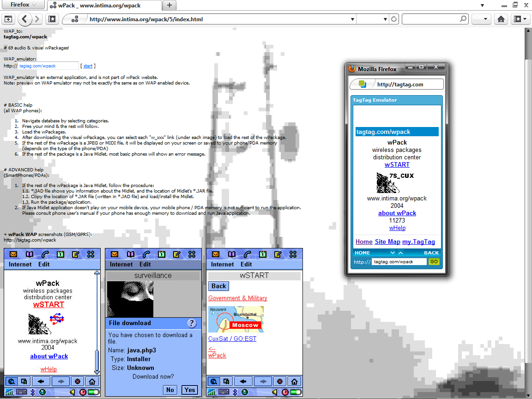Click the browser Back arrow button

point(25,19)
